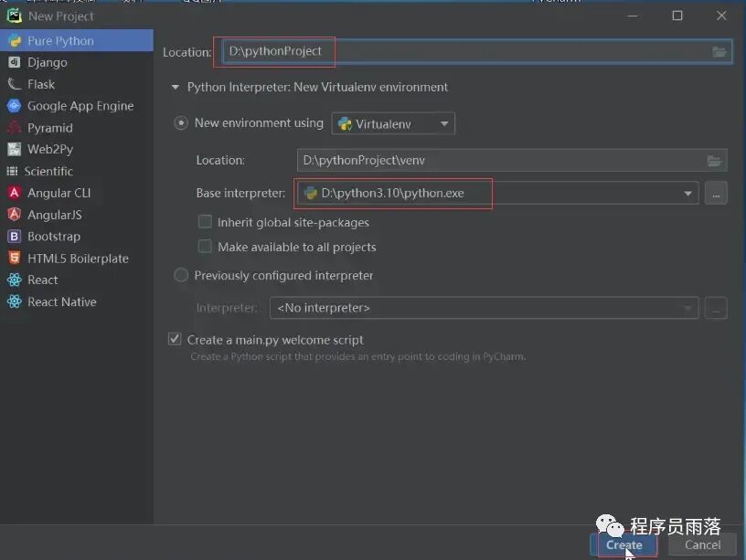Image resolution: width=746 pixels, height=560 pixels.
Task: Open the Base interpreter dropdown arrow
Action: (x=687, y=194)
